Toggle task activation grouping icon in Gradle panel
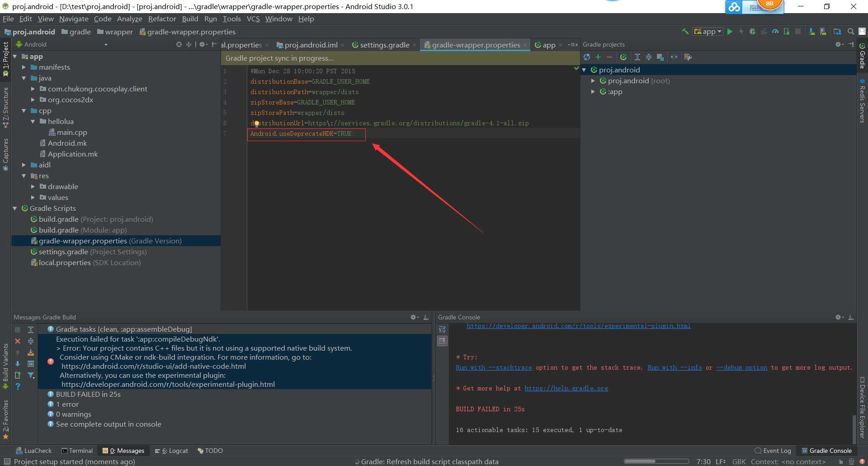Image resolution: width=868 pixels, height=466 pixels. (660, 57)
